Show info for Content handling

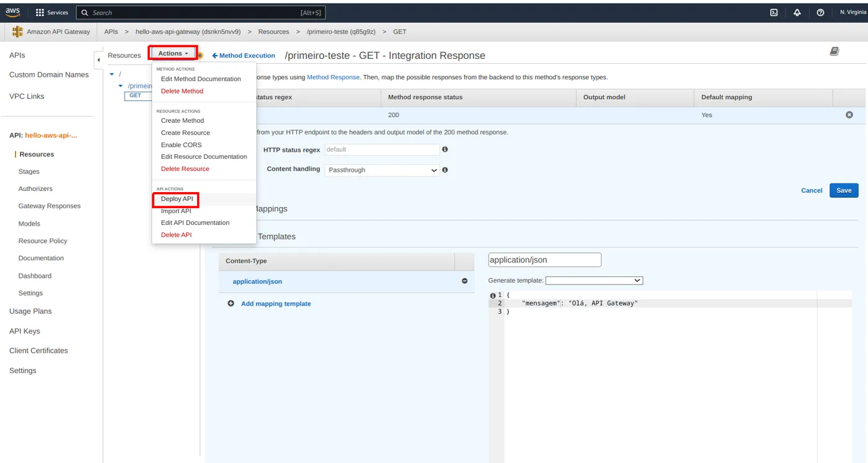[x=445, y=170]
